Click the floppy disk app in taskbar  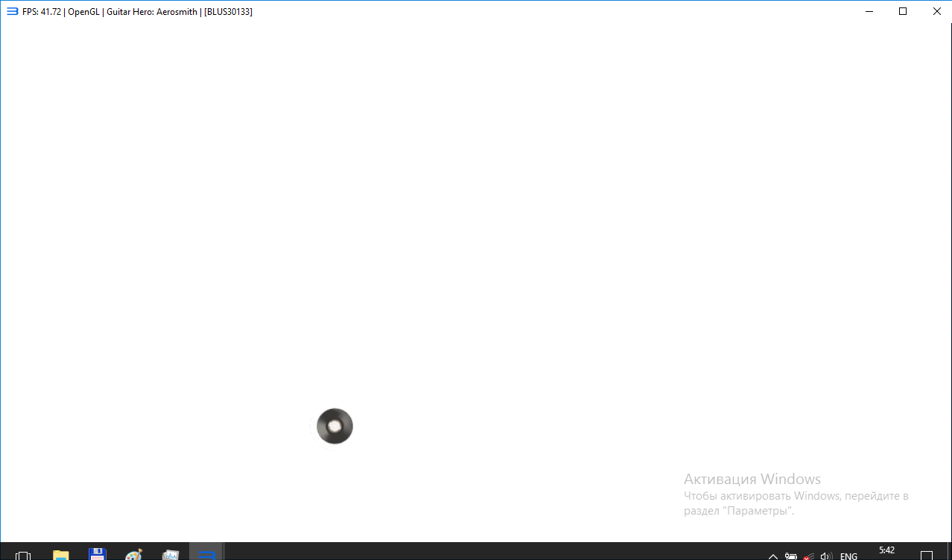click(x=97, y=554)
